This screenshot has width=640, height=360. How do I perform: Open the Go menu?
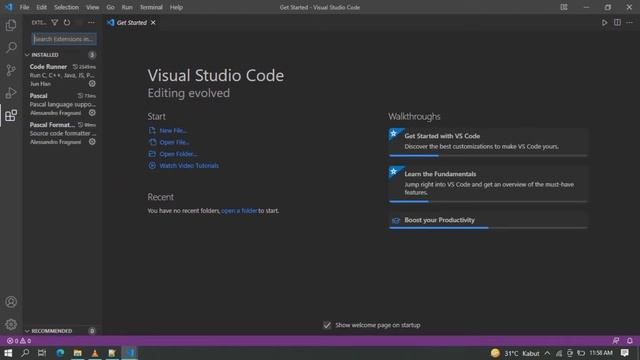click(x=110, y=7)
